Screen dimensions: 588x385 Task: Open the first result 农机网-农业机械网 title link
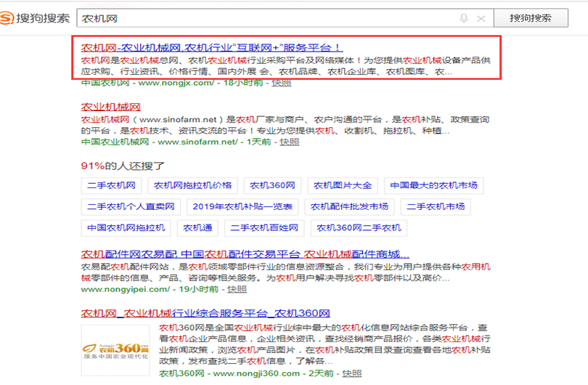[211, 45]
